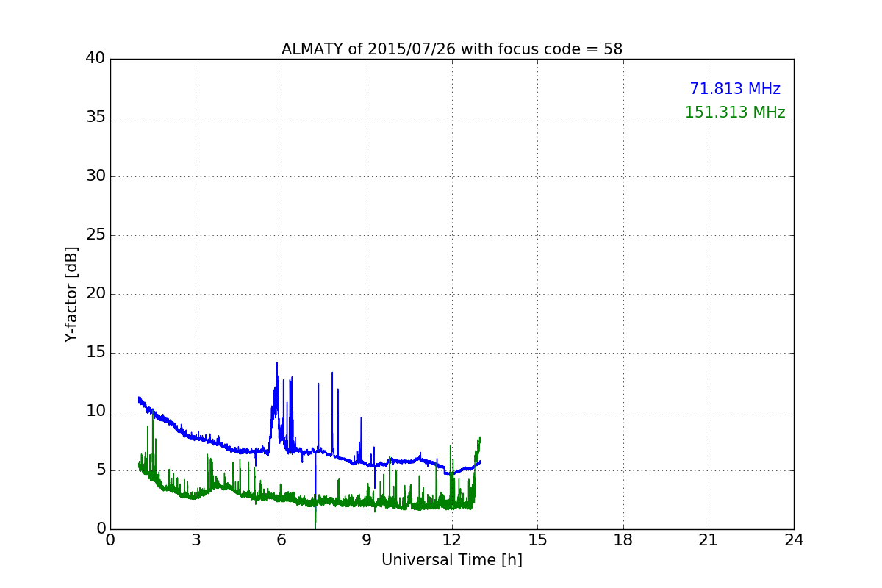Click the y-axis tick label '25'

[x=96, y=235]
